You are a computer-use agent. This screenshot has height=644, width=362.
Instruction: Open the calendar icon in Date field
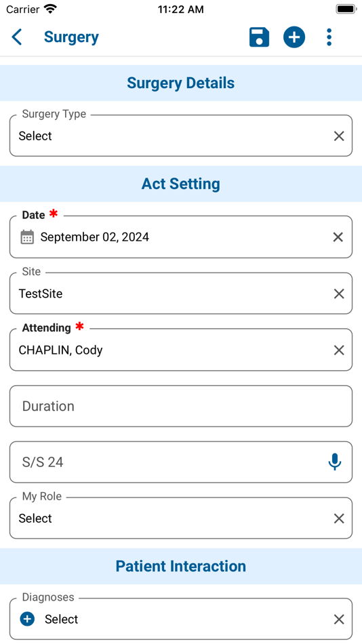28,237
